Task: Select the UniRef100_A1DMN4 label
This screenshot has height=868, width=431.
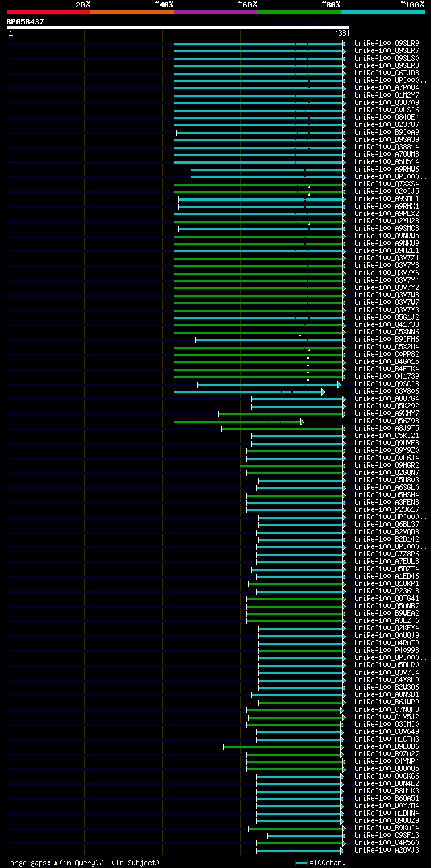Action: click(387, 813)
